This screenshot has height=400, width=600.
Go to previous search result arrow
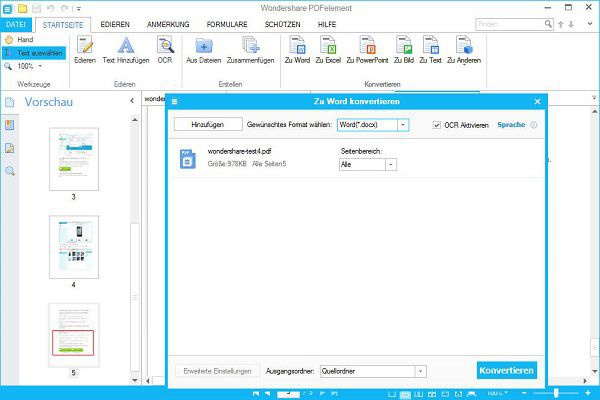point(561,24)
